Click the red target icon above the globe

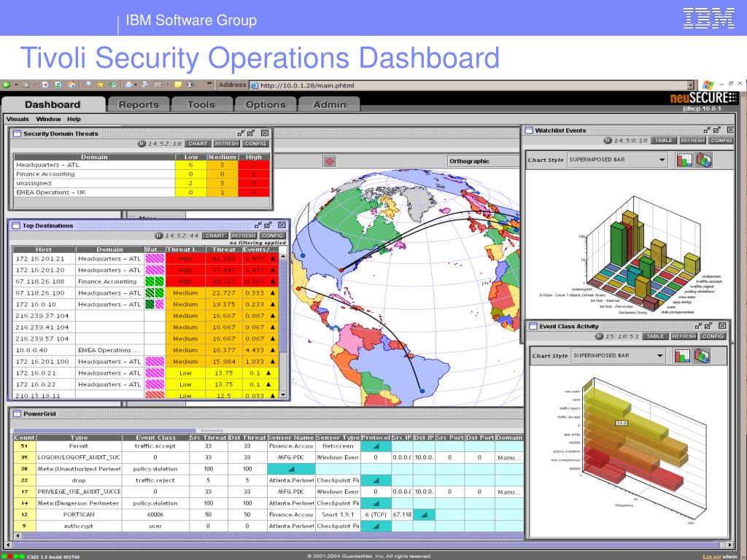[x=329, y=161]
